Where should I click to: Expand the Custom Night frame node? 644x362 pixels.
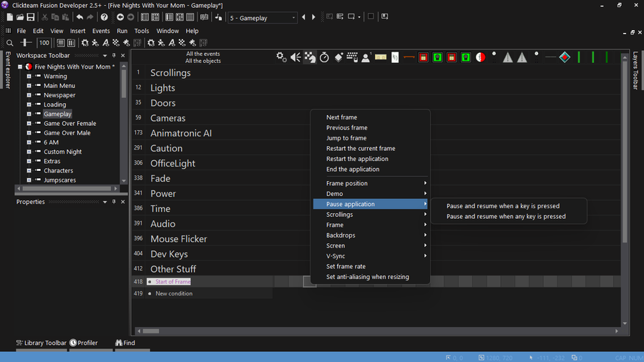click(x=29, y=152)
